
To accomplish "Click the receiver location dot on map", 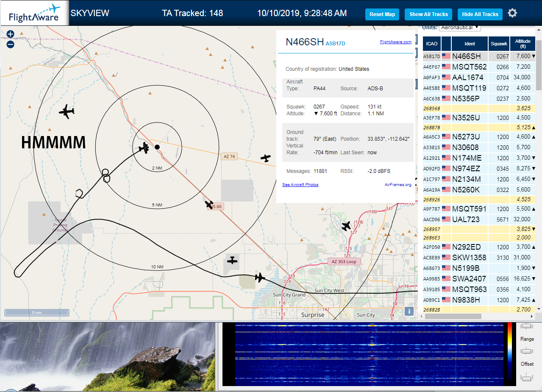I will tap(157, 147).
